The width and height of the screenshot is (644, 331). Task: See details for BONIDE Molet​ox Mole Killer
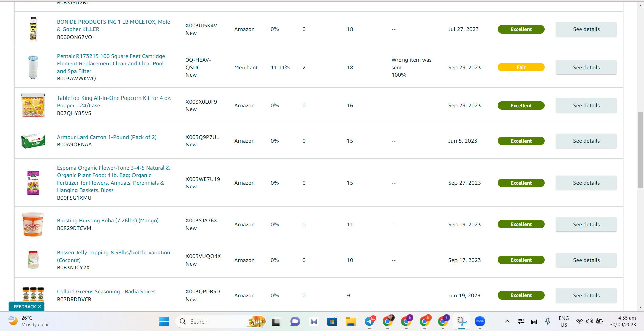586,29
